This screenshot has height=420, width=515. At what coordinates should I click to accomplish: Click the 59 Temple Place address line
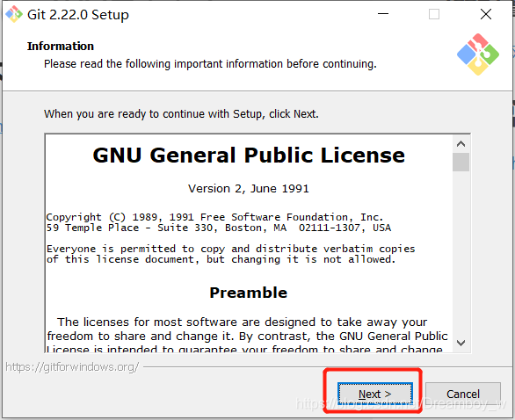coord(219,228)
